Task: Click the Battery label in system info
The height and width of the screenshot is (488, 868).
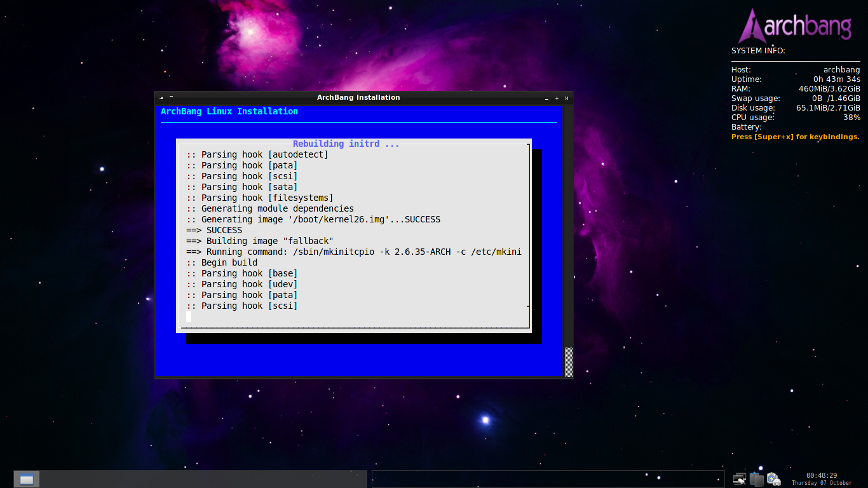Action: [747, 127]
